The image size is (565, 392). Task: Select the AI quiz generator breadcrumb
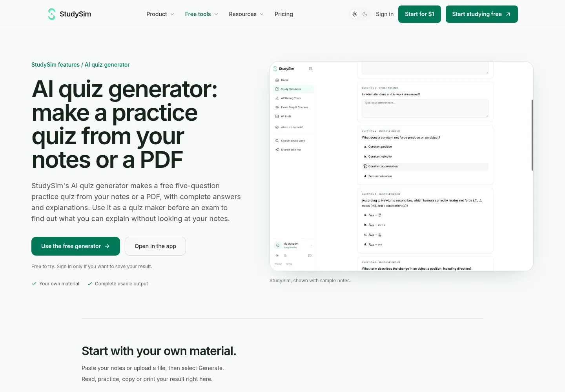pyautogui.click(x=107, y=65)
